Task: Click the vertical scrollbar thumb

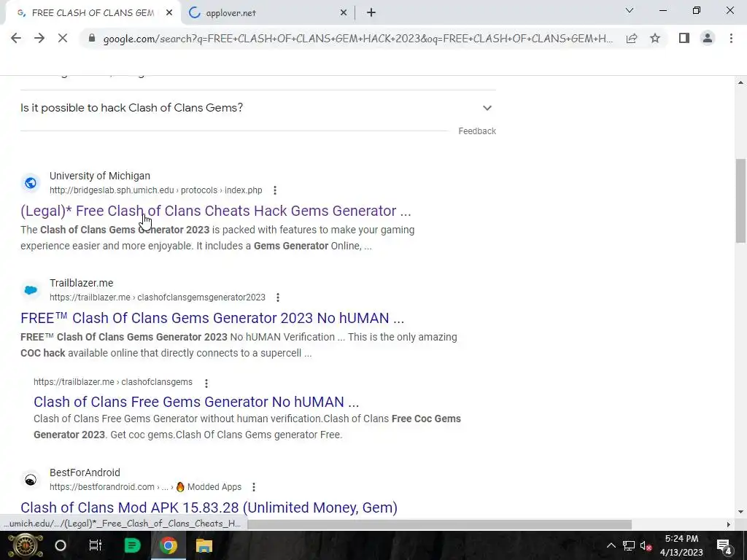Action: coord(740,201)
